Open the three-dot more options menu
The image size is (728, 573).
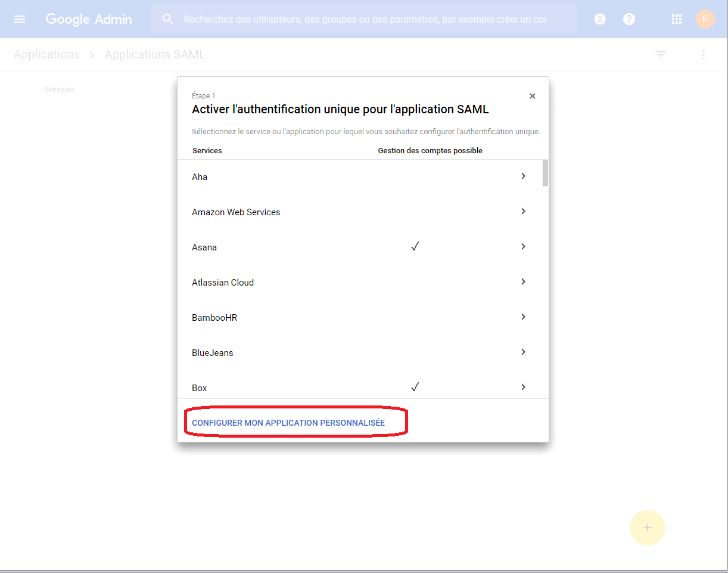pos(704,55)
